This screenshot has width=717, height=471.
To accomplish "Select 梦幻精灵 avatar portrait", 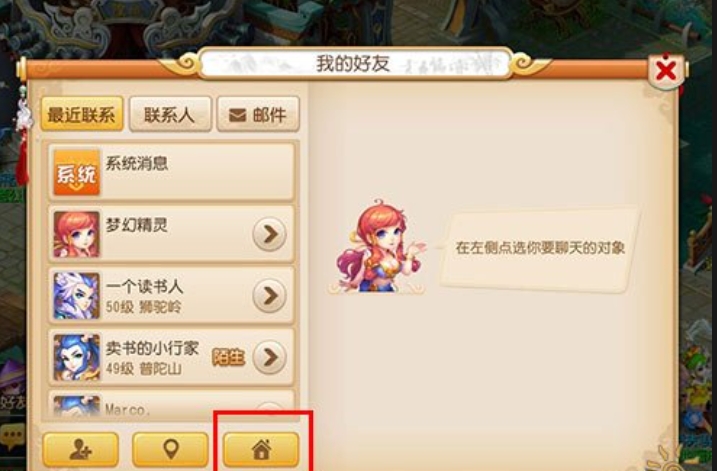I will pos(76,234).
